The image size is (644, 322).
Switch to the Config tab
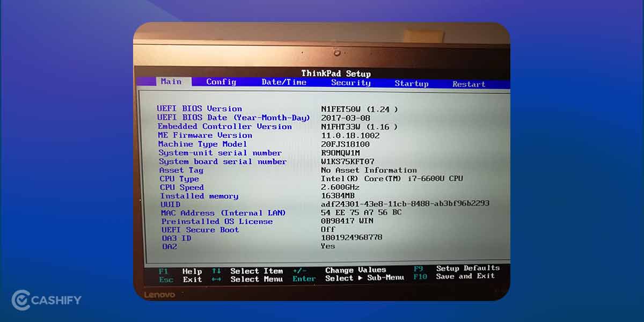[x=221, y=81]
